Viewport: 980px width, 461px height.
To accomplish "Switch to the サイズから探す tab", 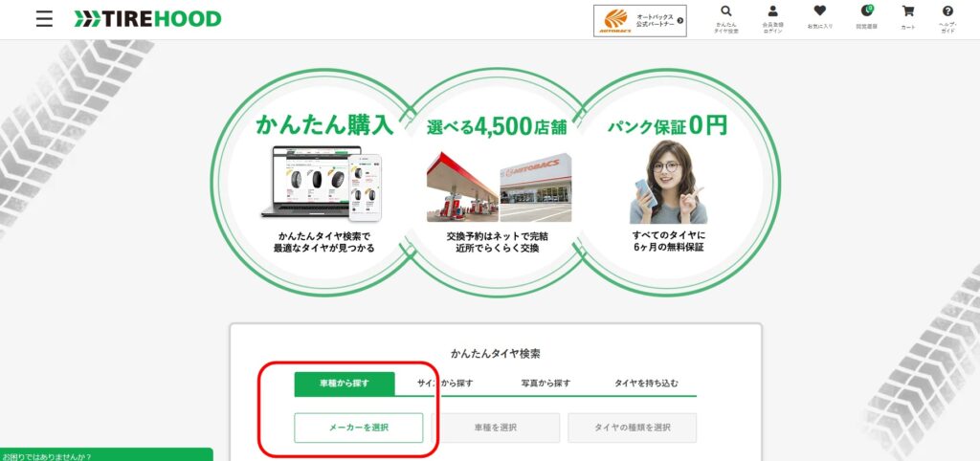I will 445,384.
